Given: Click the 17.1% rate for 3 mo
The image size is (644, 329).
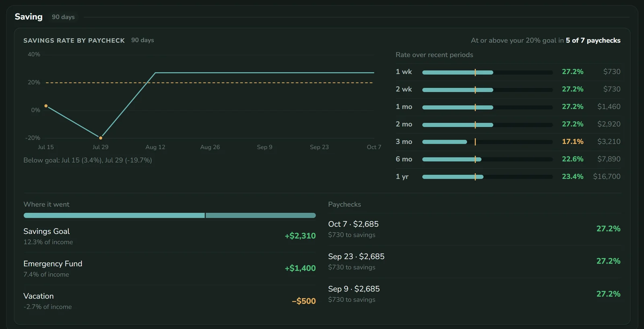Looking at the screenshot, I should click(x=572, y=142).
